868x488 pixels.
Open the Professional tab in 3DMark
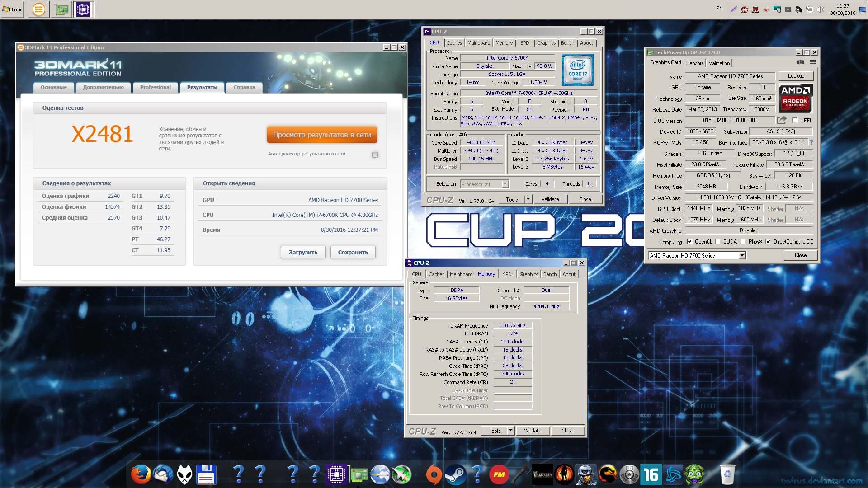pos(156,87)
